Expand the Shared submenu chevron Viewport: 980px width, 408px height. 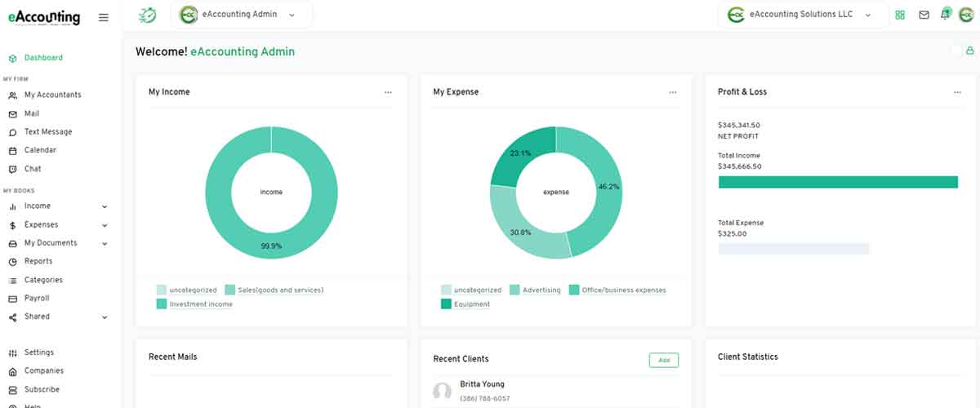[x=105, y=317]
